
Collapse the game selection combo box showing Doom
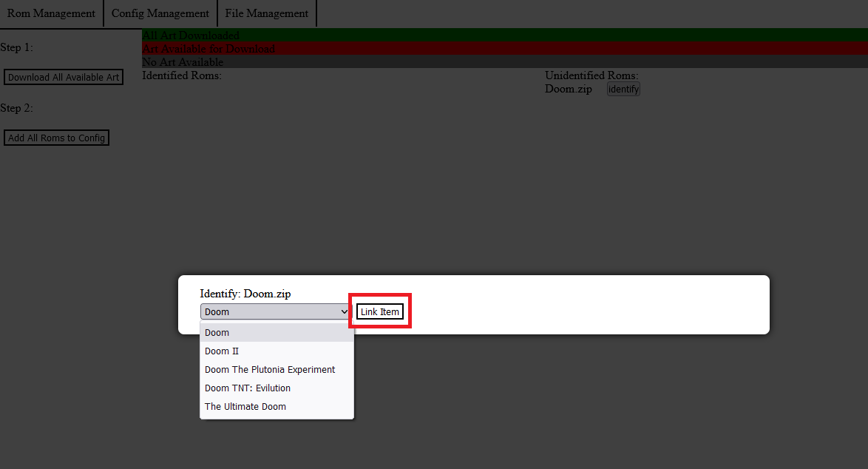click(275, 311)
